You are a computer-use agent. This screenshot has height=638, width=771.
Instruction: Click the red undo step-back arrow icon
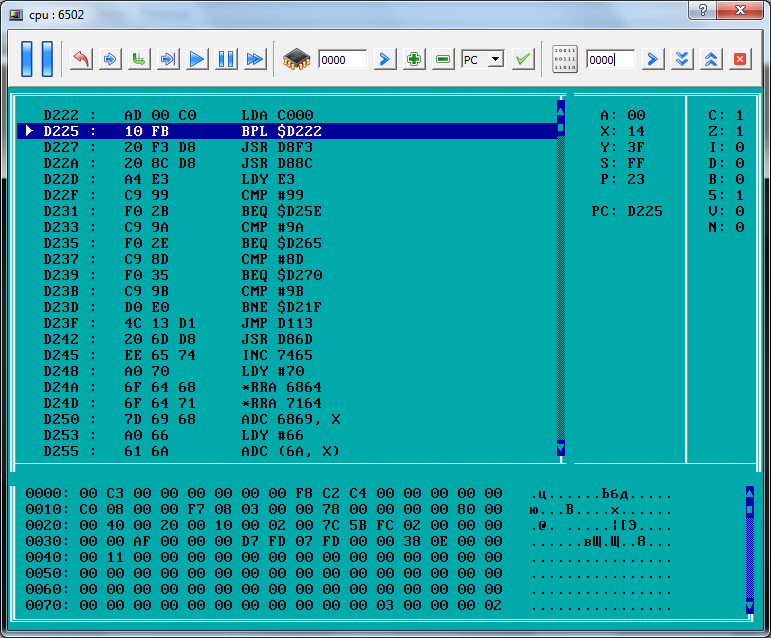pos(81,59)
